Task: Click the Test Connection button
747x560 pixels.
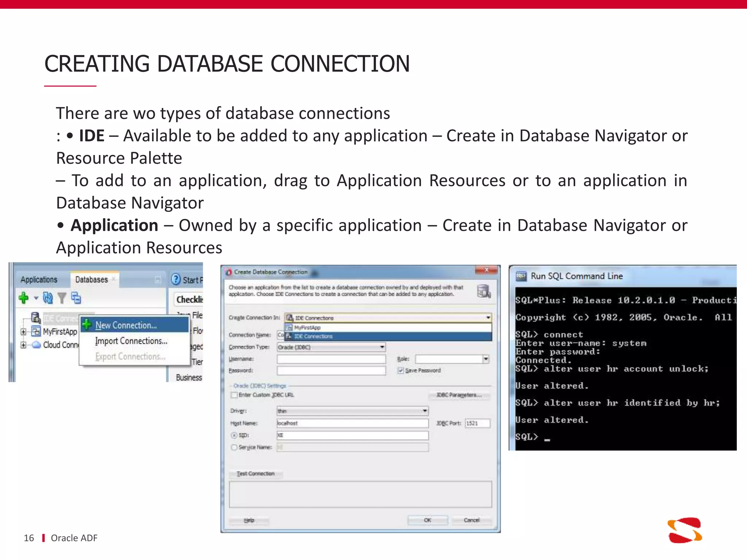Action: pos(256,474)
